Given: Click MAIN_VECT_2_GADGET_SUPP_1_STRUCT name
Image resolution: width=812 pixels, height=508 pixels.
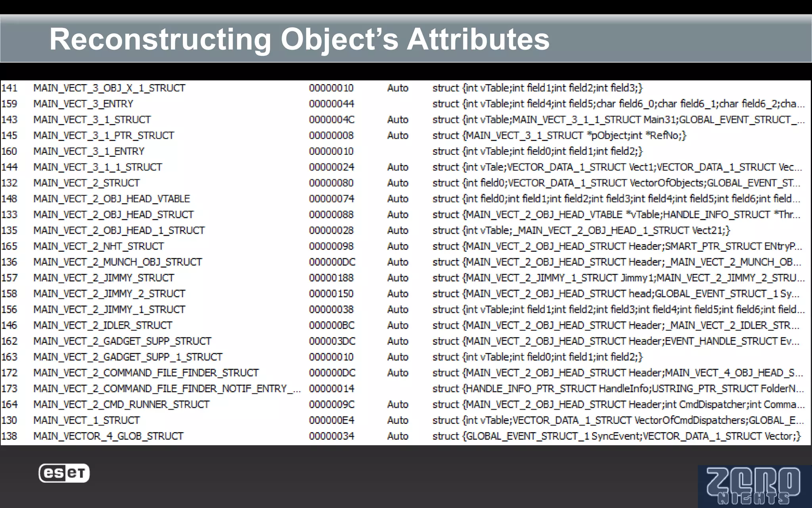Looking at the screenshot, I should (128, 357).
